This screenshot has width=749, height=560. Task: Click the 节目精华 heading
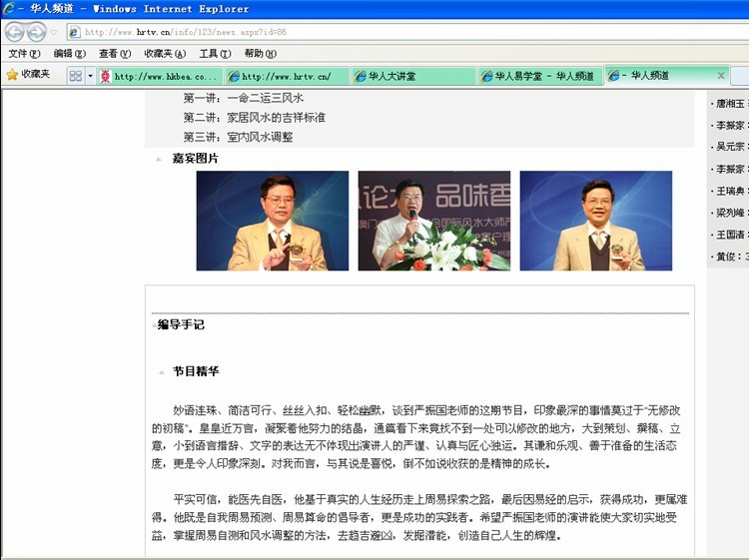[x=196, y=371]
